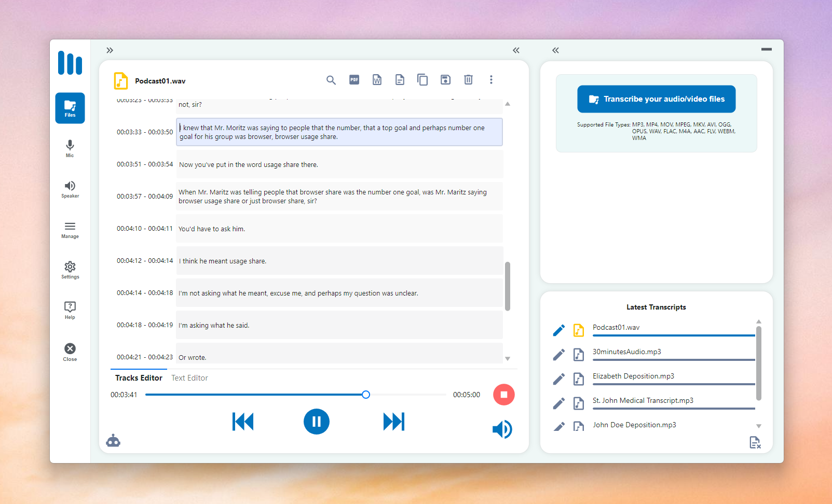Switch to the Text Editor tab
The image size is (832, 504).
point(189,377)
